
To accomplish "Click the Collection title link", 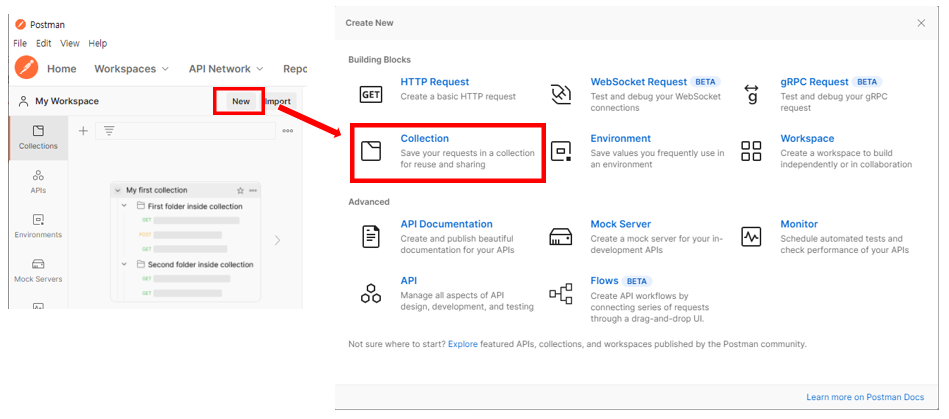I will pyautogui.click(x=425, y=139).
